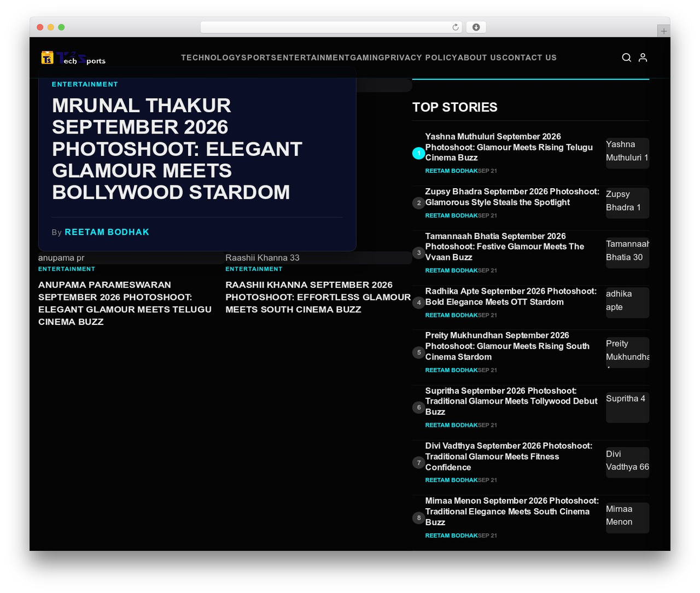700x593 pixels.
Task: Reload the page with the refresh icon
Action: coord(456,27)
